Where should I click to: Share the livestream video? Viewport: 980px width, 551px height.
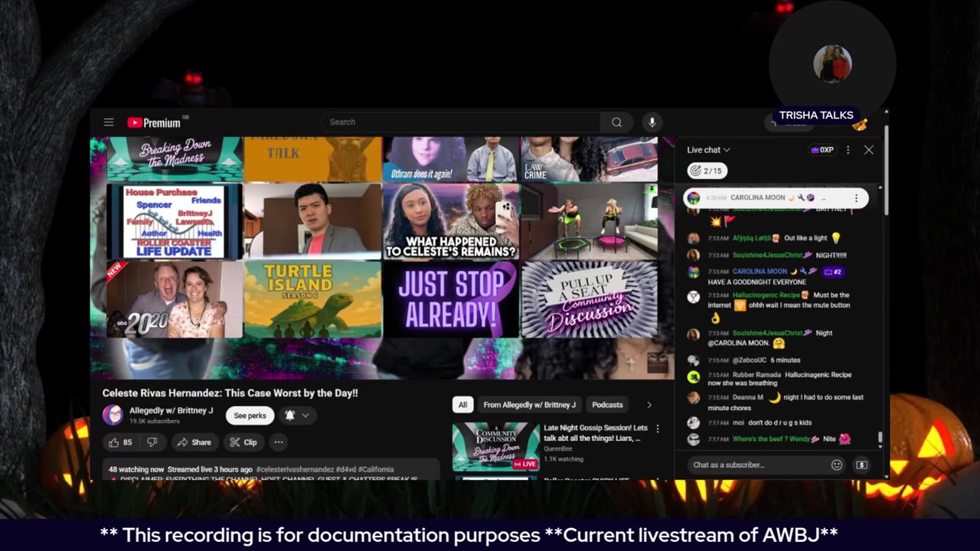coord(194,442)
